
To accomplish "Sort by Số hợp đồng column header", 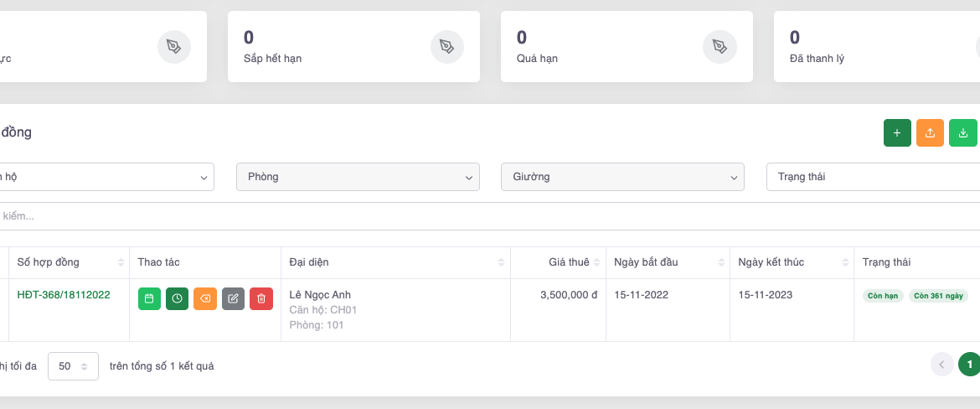I will point(49,262).
